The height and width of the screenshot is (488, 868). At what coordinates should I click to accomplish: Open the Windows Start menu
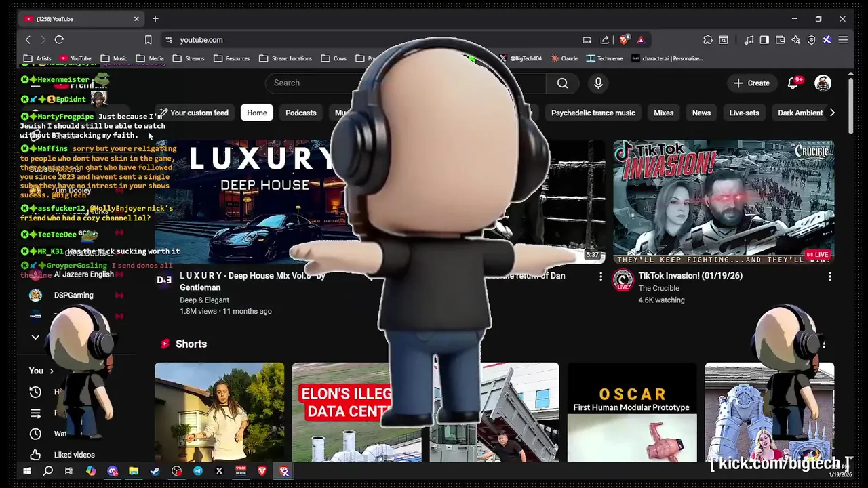pyautogui.click(x=26, y=471)
